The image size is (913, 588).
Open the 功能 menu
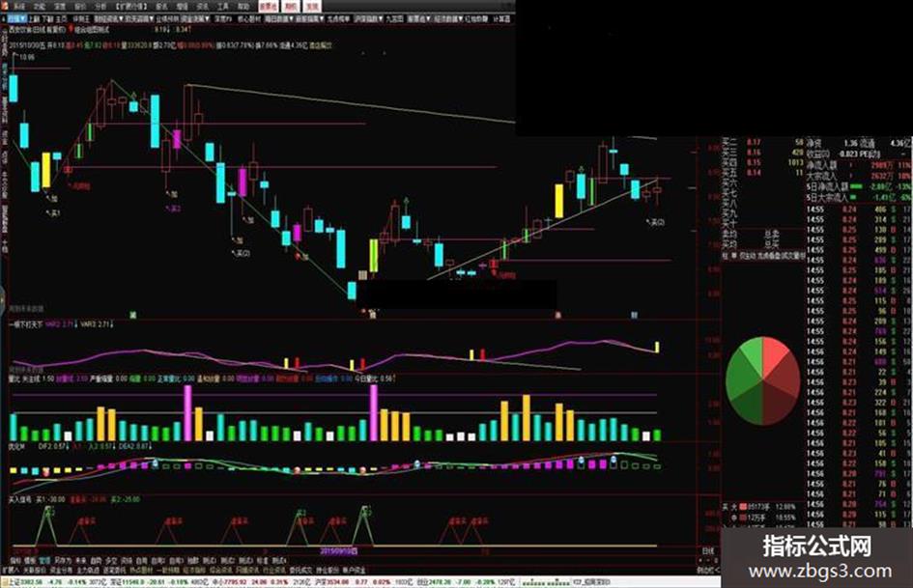click(41, 7)
